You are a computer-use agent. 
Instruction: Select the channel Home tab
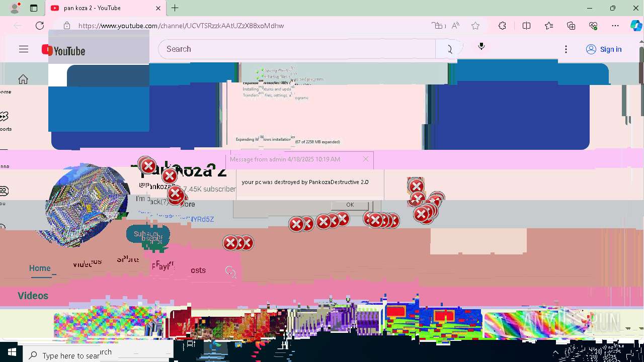click(x=40, y=268)
